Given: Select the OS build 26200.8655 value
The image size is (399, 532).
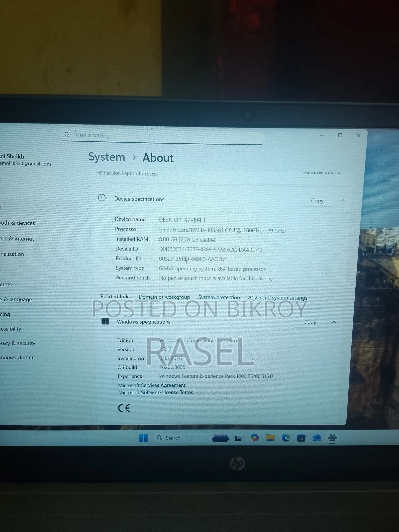Looking at the screenshot, I should click(172, 367).
